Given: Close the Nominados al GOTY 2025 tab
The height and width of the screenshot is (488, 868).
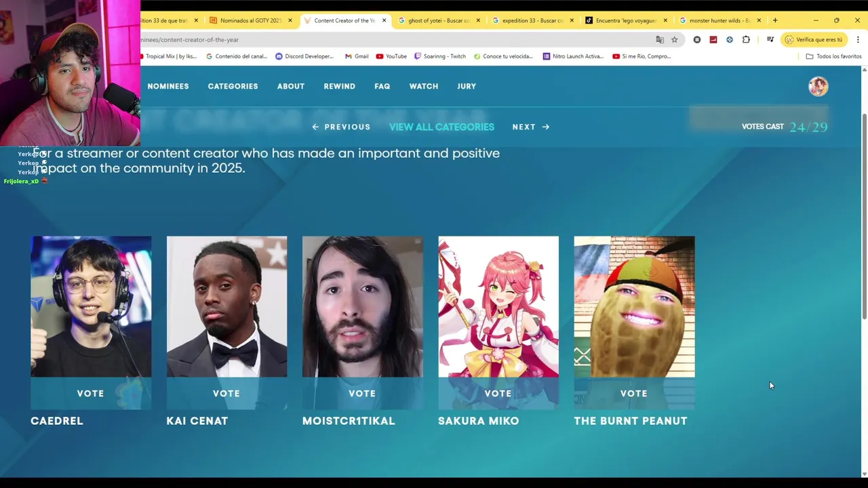Looking at the screenshot, I should [x=290, y=20].
